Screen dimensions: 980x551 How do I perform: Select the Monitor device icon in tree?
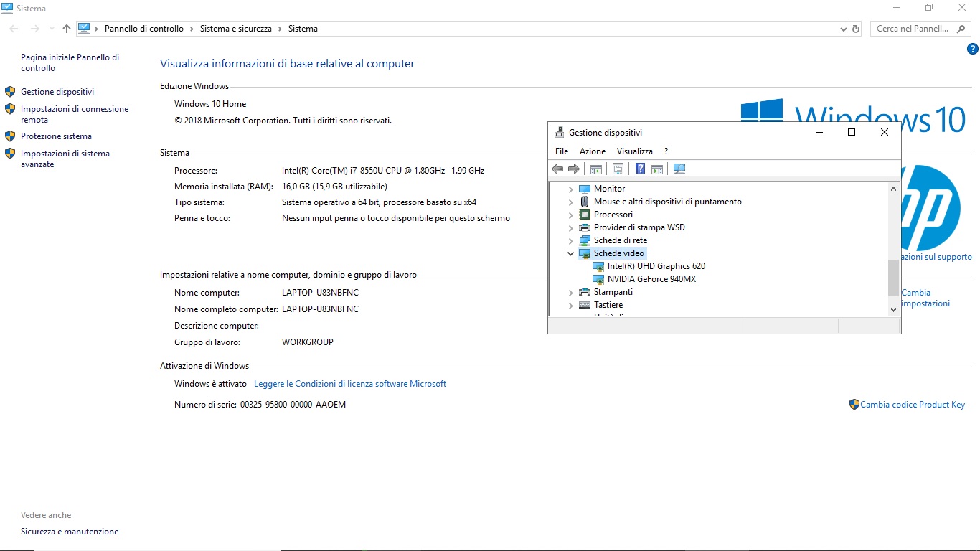pos(585,189)
